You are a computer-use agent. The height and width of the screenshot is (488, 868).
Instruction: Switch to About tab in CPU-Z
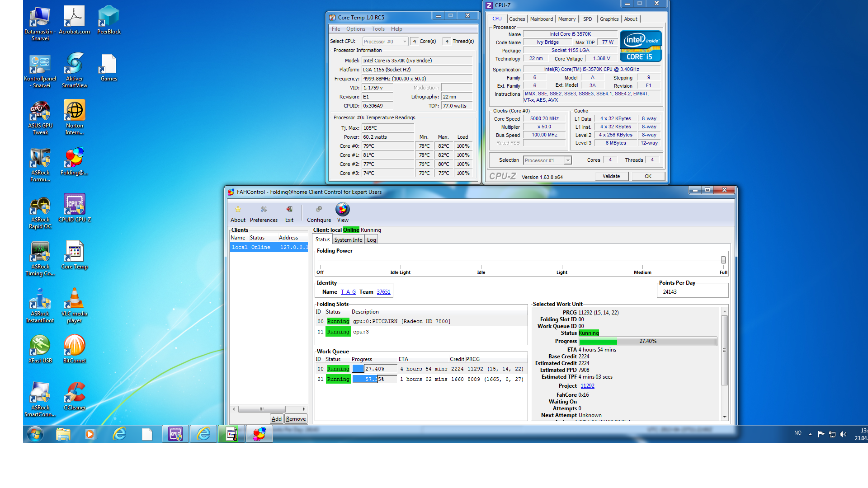pyautogui.click(x=631, y=19)
